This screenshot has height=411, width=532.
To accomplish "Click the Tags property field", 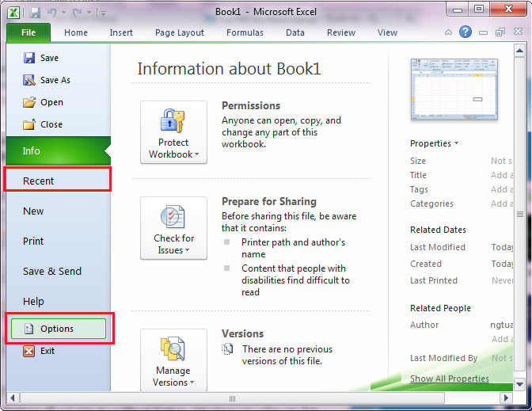I will coord(501,189).
